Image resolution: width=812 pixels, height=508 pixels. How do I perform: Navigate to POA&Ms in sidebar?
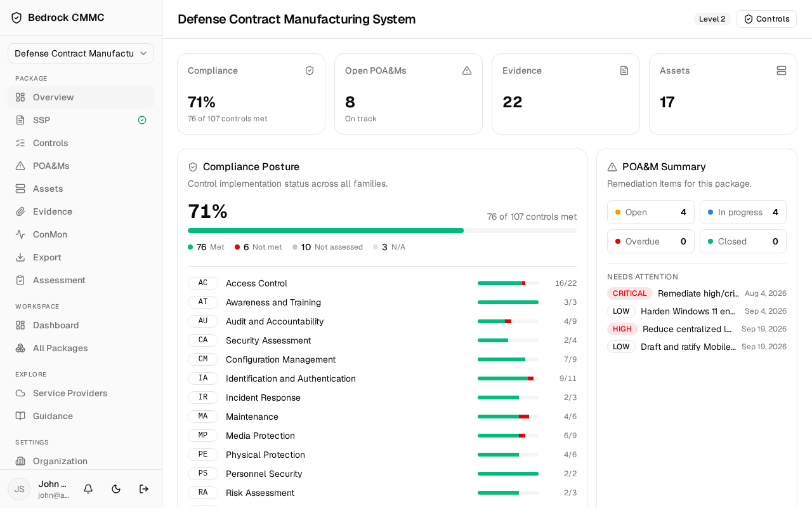click(x=81, y=166)
